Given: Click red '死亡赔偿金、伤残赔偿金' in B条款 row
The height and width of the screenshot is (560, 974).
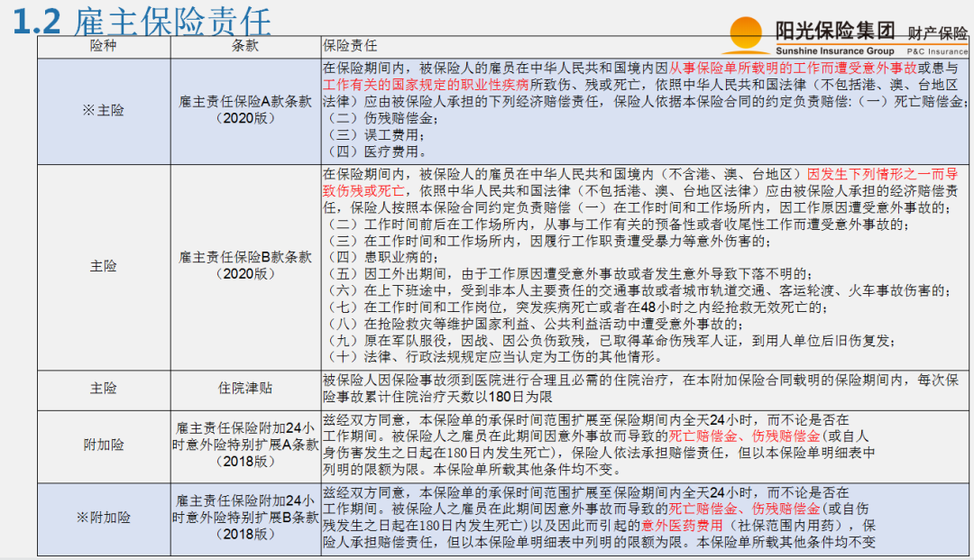Looking at the screenshot, I should (x=744, y=510).
